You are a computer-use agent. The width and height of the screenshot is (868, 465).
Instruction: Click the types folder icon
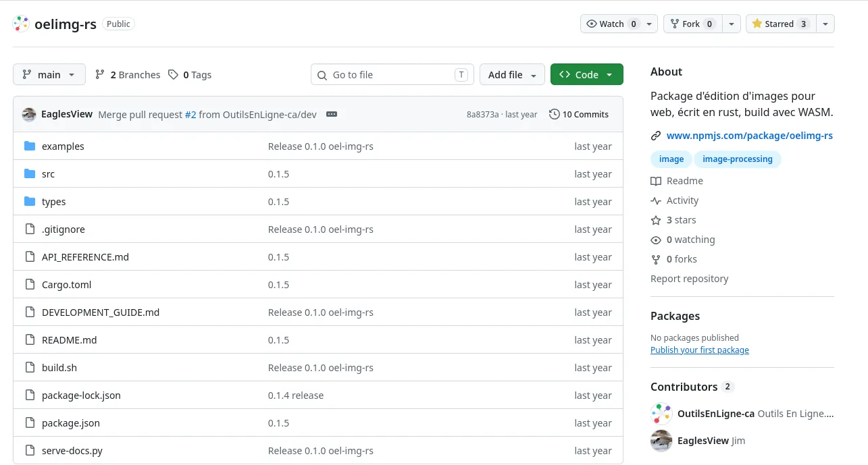[x=30, y=202]
